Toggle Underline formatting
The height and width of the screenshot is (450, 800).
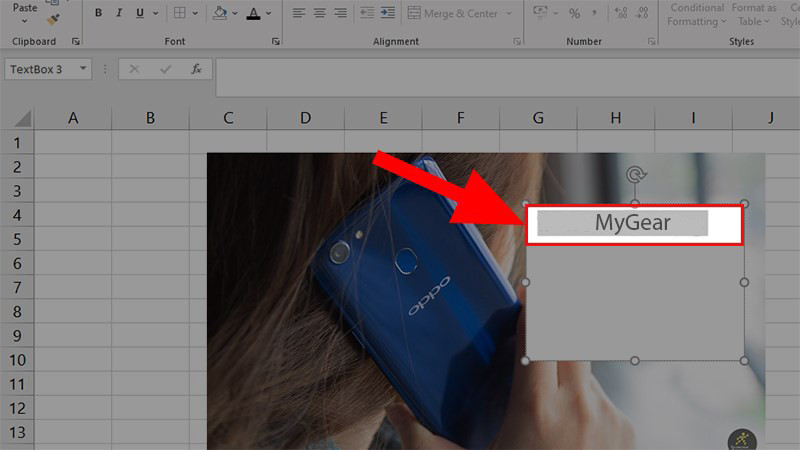pyautogui.click(x=140, y=13)
